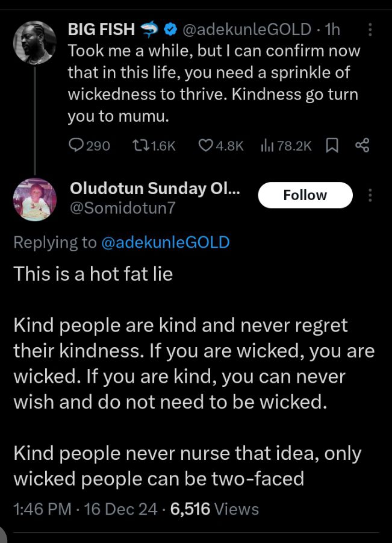Image resolution: width=392 pixels, height=543 pixels.
Task: Click the blue verified badge
Action: pos(170,29)
